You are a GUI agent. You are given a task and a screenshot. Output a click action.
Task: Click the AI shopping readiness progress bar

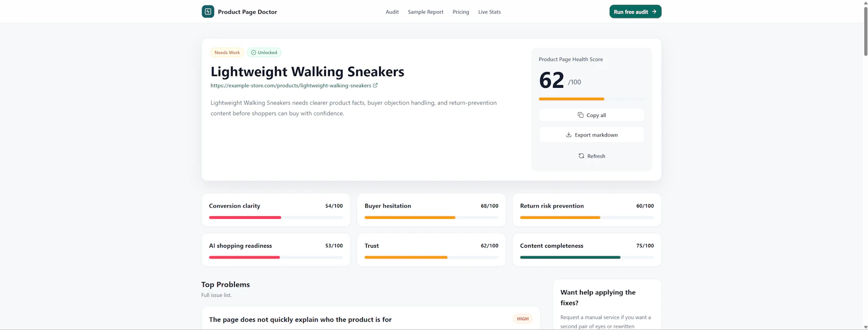click(276, 257)
